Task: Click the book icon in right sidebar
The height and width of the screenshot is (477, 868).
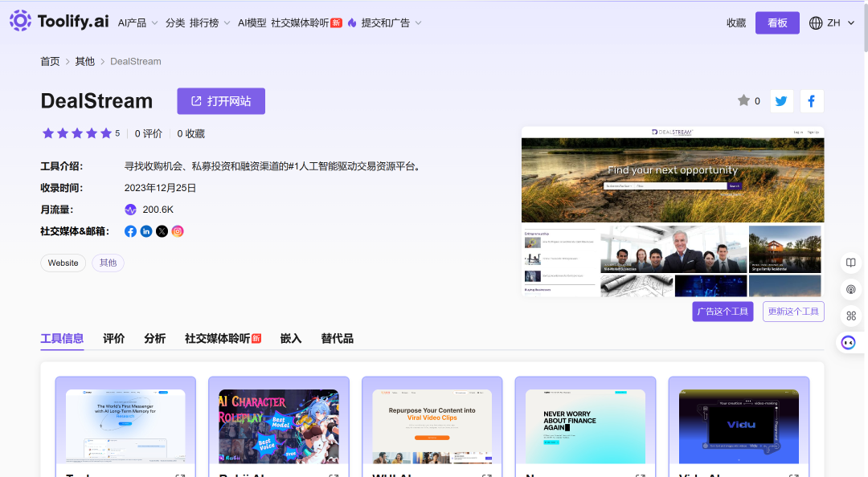Action: pos(851,263)
